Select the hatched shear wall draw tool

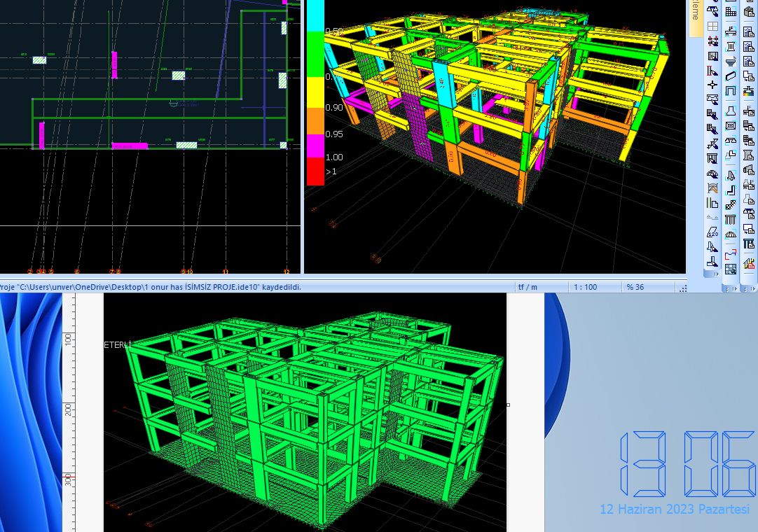712,56
